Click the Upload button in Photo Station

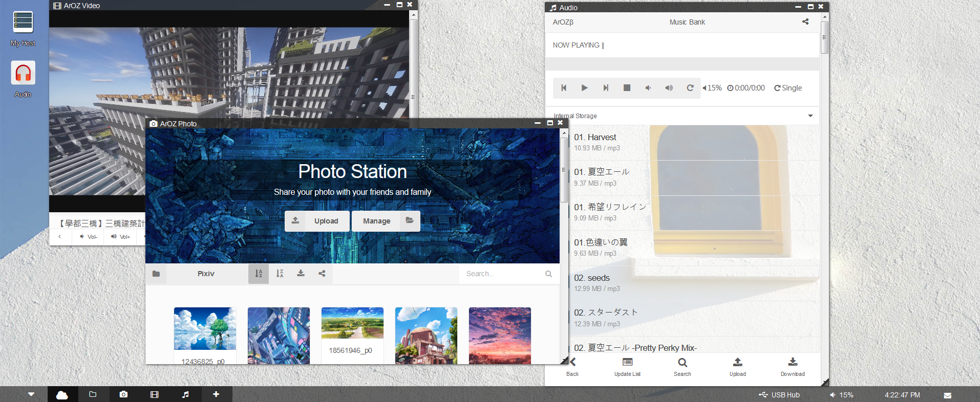[317, 221]
